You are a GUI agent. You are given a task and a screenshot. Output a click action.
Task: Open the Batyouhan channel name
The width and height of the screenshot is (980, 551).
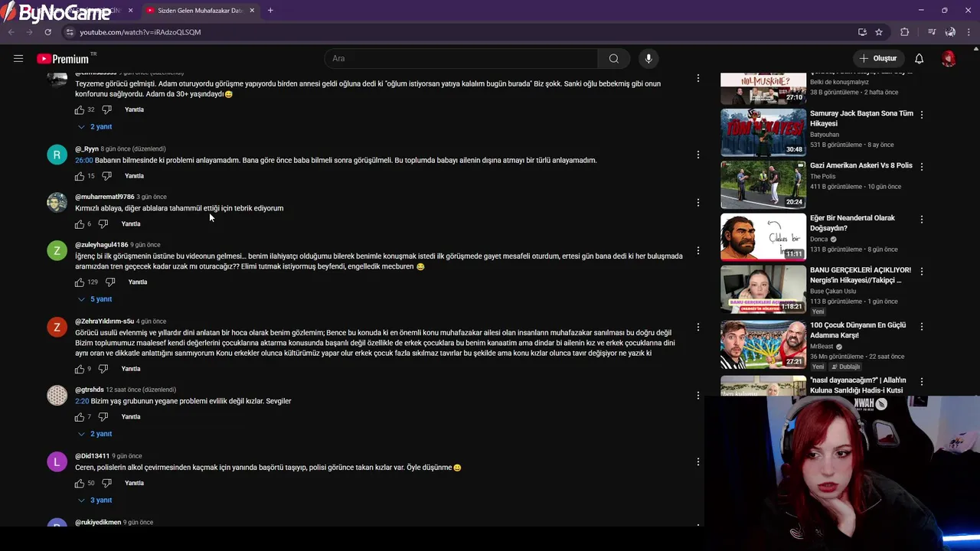coord(825,135)
